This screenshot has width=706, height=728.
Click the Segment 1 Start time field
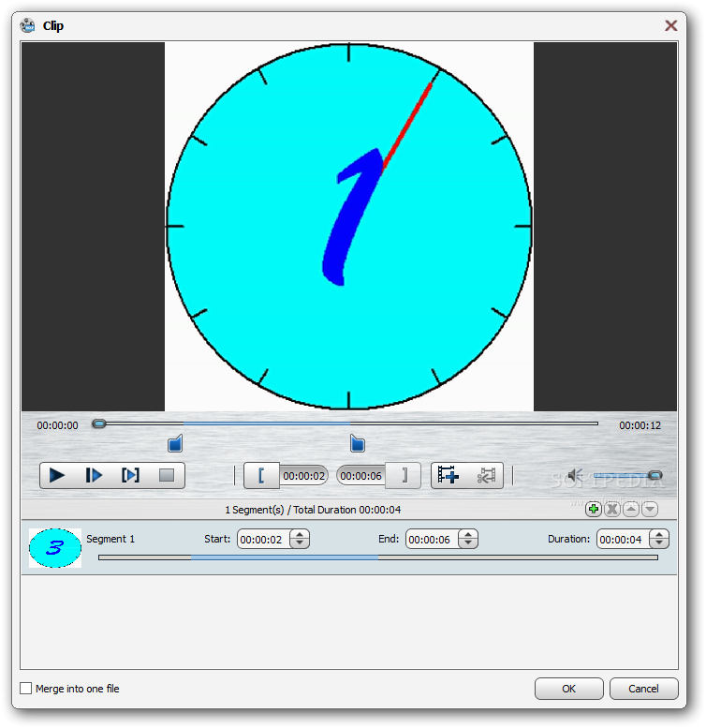(x=263, y=540)
